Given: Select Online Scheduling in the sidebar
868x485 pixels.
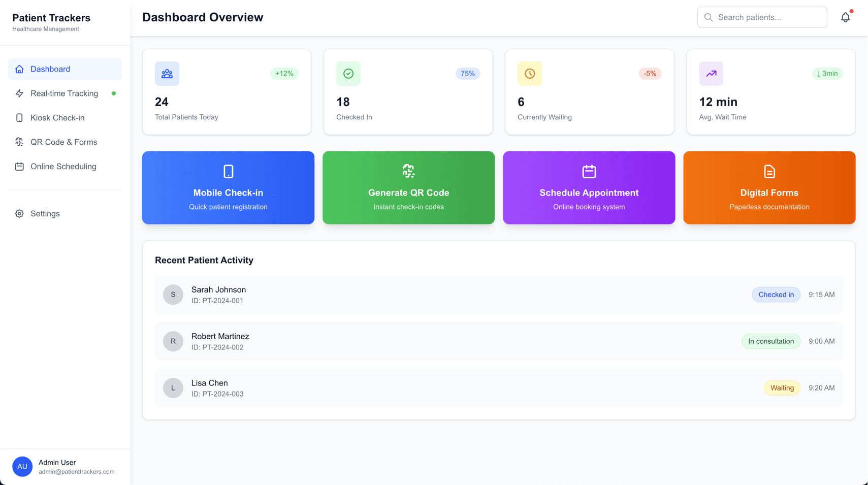Looking at the screenshot, I should 63,167.
